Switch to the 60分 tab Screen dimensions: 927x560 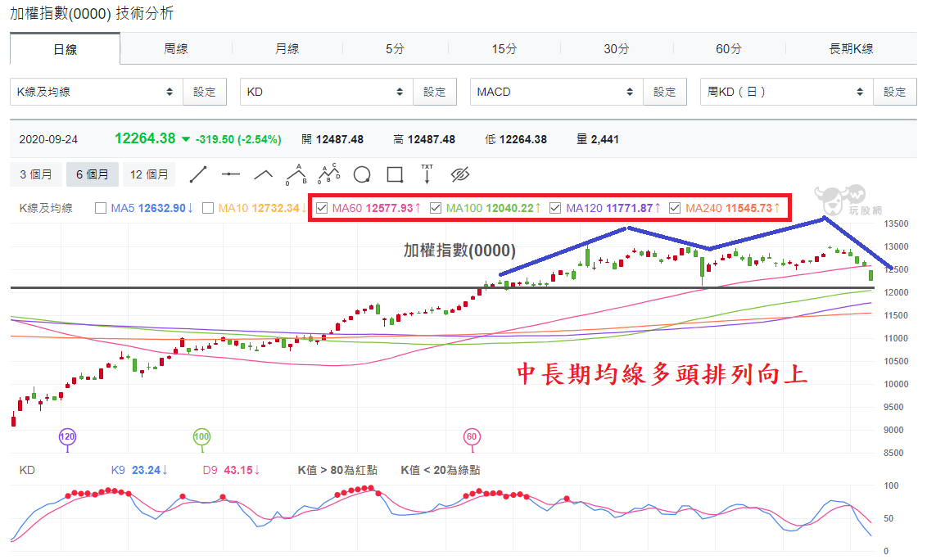pyautogui.click(x=729, y=49)
